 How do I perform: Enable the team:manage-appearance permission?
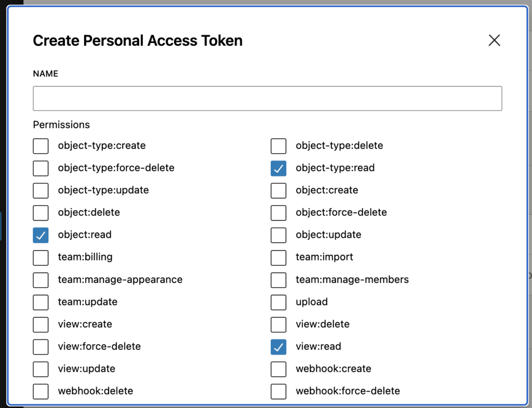pyautogui.click(x=41, y=280)
